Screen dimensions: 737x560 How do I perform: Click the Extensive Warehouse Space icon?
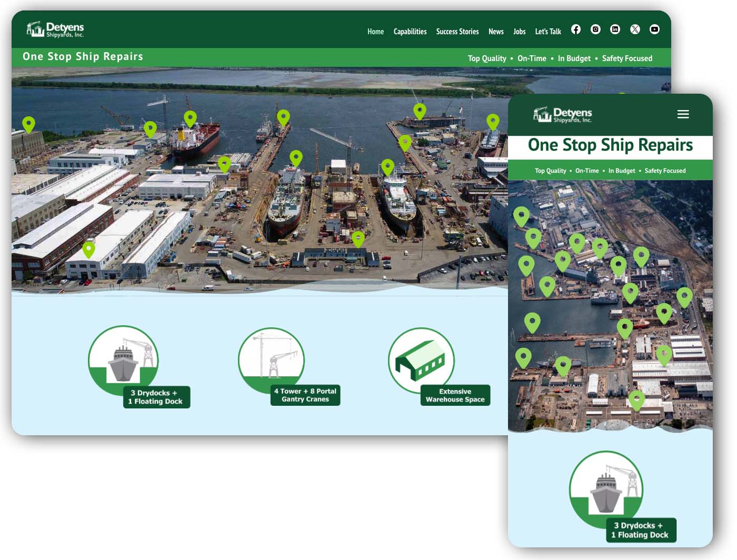[x=421, y=361]
